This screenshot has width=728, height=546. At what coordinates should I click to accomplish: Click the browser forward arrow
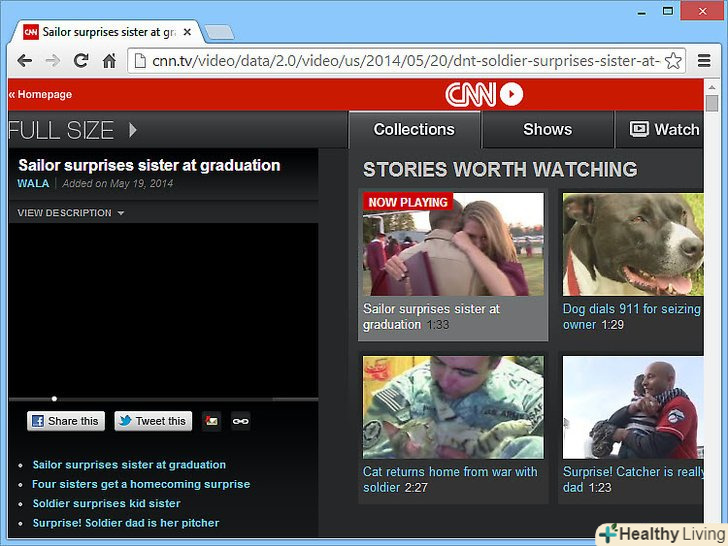point(52,61)
